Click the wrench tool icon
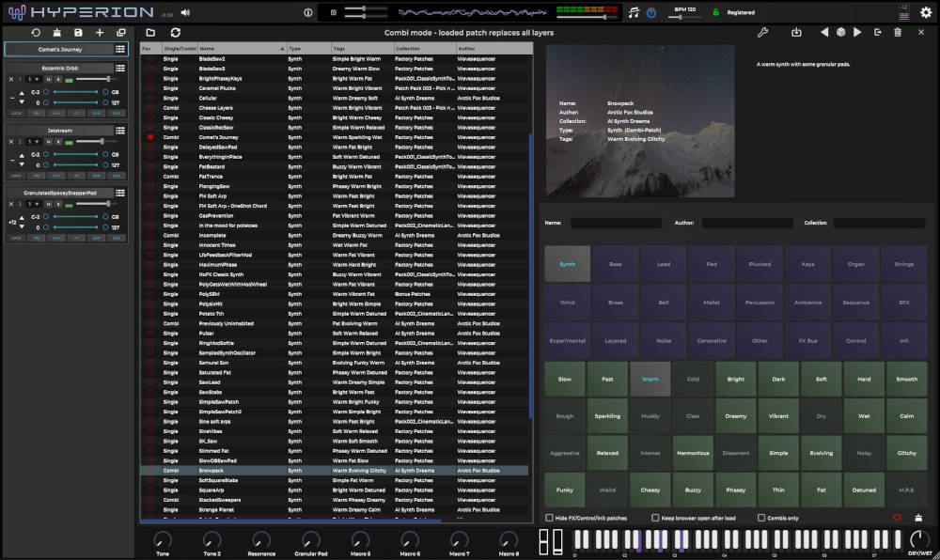 point(762,32)
